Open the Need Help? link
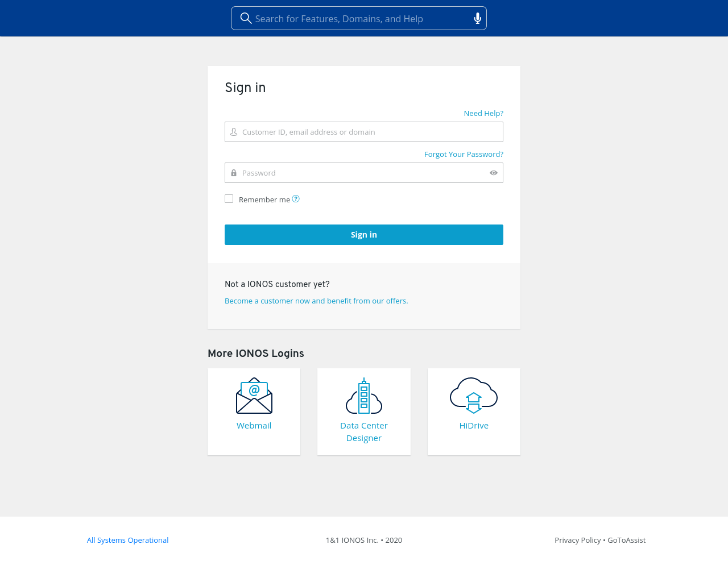Screen dimensions: 728x582 tap(483, 113)
